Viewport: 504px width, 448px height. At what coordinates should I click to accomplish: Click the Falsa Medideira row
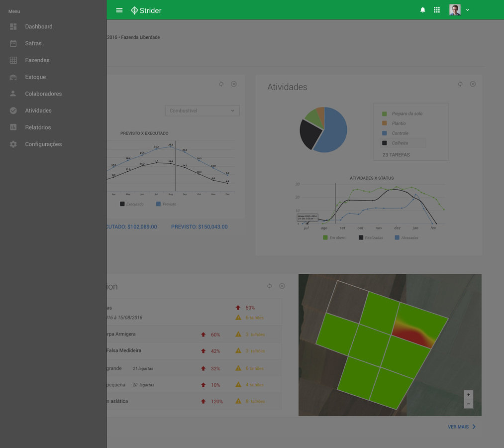click(194, 351)
